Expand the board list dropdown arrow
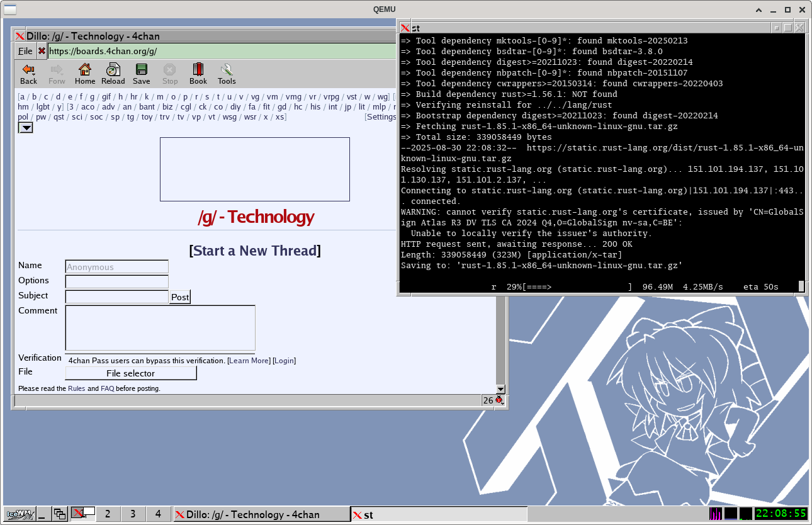812x525 pixels. click(x=25, y=128)
